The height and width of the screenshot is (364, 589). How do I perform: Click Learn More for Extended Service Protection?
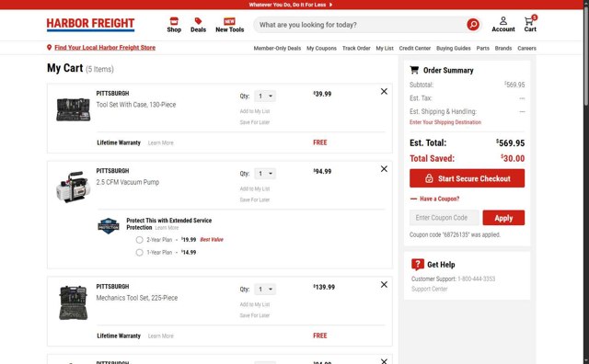tap(167, 228)
